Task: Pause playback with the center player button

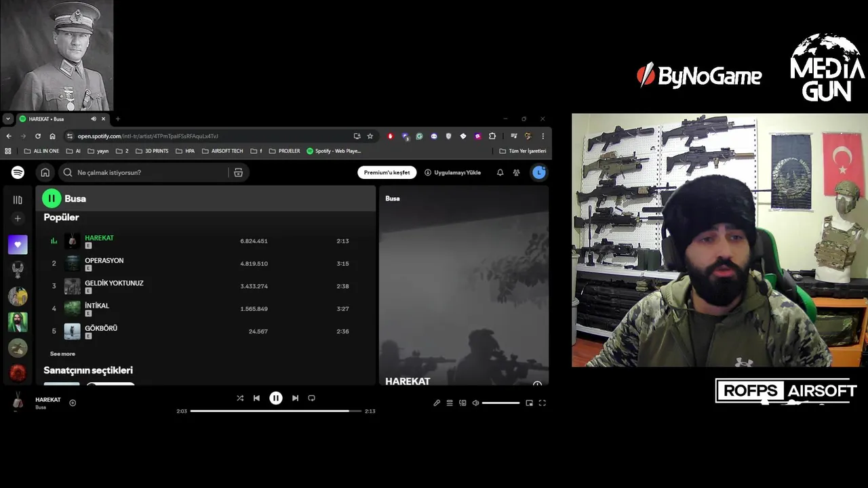Action: click(x=276, y=398)
